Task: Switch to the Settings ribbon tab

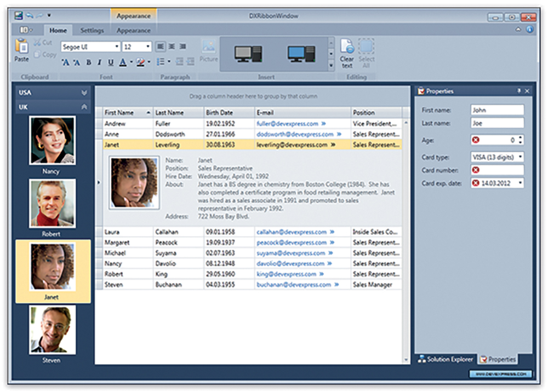Action: (92, 31)
